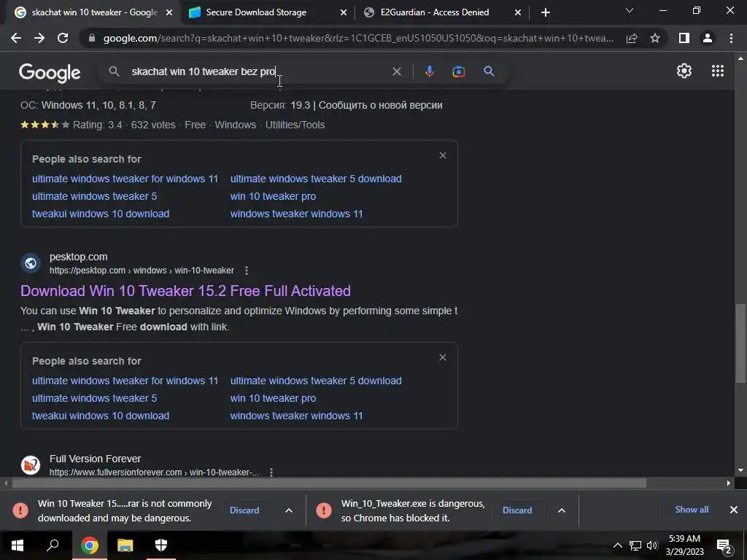
Task: Open the taskbar clock showing 5:39 AM
Action: pos(684,545)
